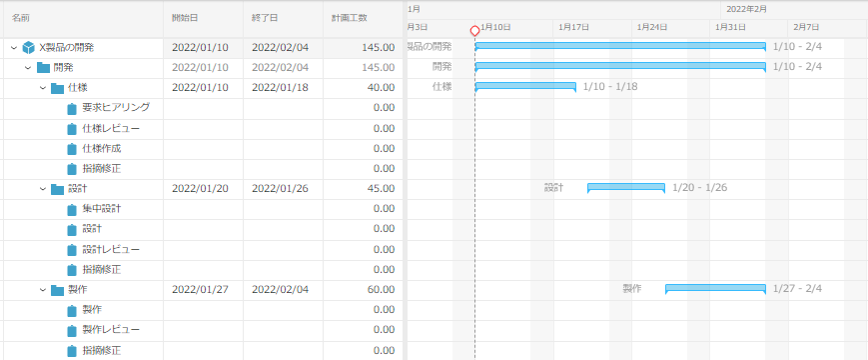The image size is (868, 360).
Task: Collapse the 仕様 folder chevron
Action: pyautogui.click(x=43, y=88)
